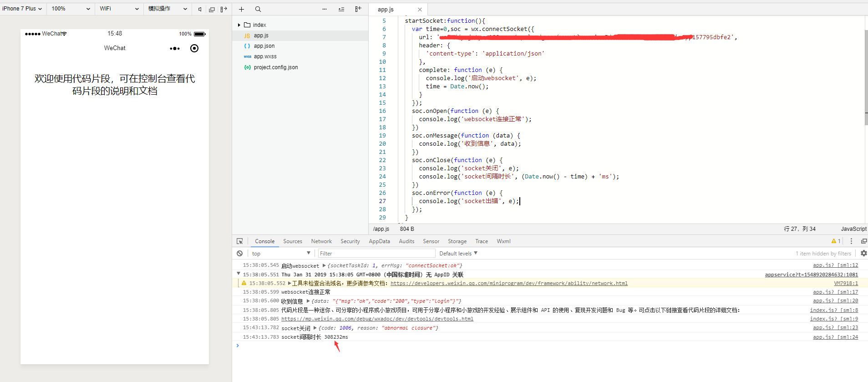Viewport: 868px width, 382px height.
Task: Close the app.js editor tab
Action: tap(420, 10)
